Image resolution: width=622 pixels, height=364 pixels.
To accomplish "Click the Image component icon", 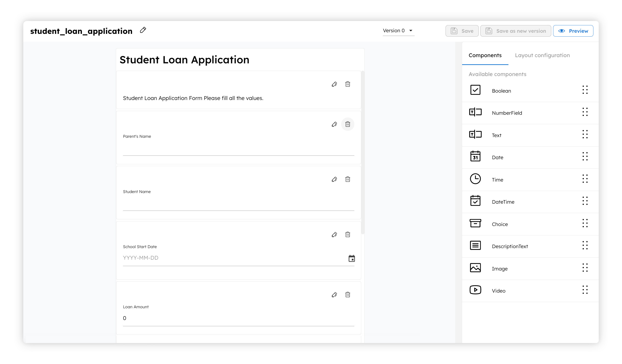I will [x=475, y=267].
